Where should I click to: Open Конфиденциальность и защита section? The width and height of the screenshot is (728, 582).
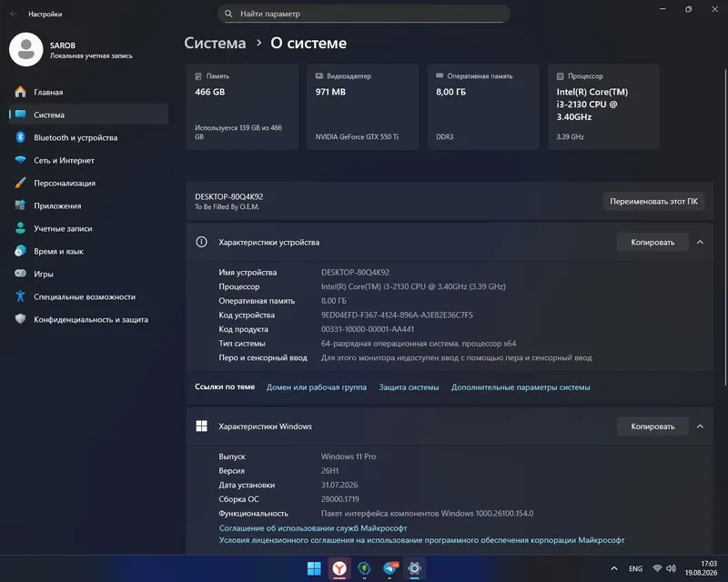tap(88, 319)
